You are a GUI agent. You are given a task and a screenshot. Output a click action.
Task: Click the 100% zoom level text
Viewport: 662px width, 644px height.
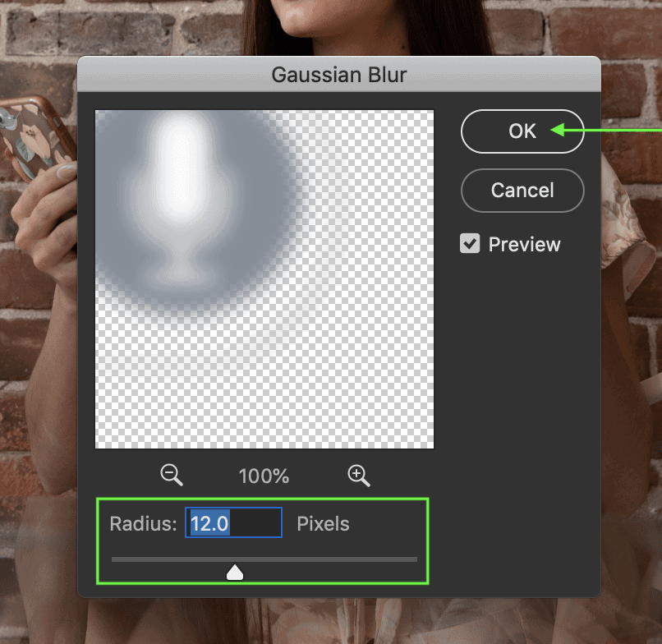264,476
